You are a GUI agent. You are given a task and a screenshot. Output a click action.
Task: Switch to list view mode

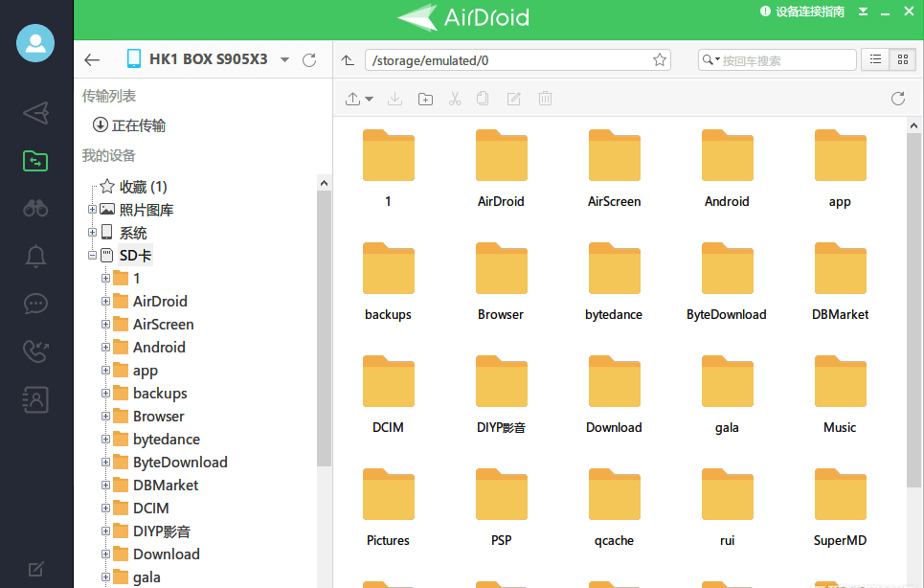(874, 58)
